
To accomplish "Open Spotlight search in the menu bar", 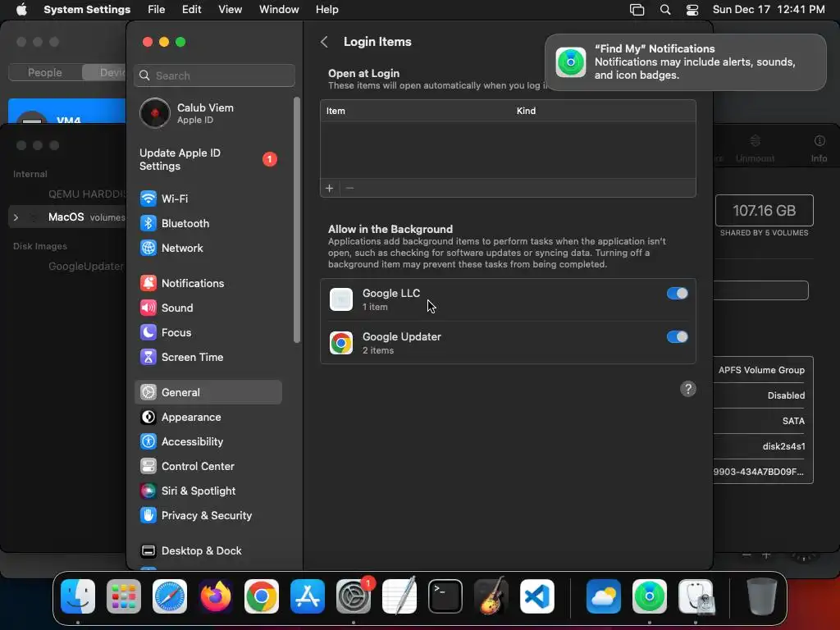I will pos(664,10).
